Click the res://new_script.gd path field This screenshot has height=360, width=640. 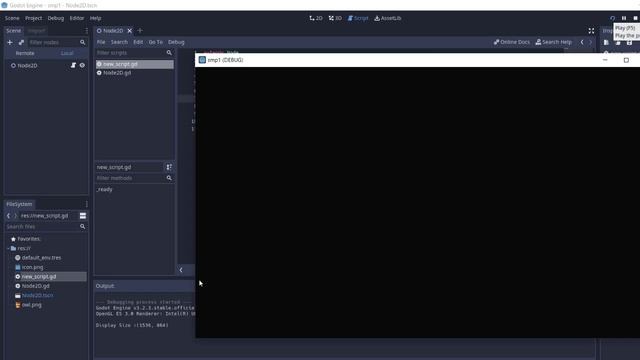48,216
